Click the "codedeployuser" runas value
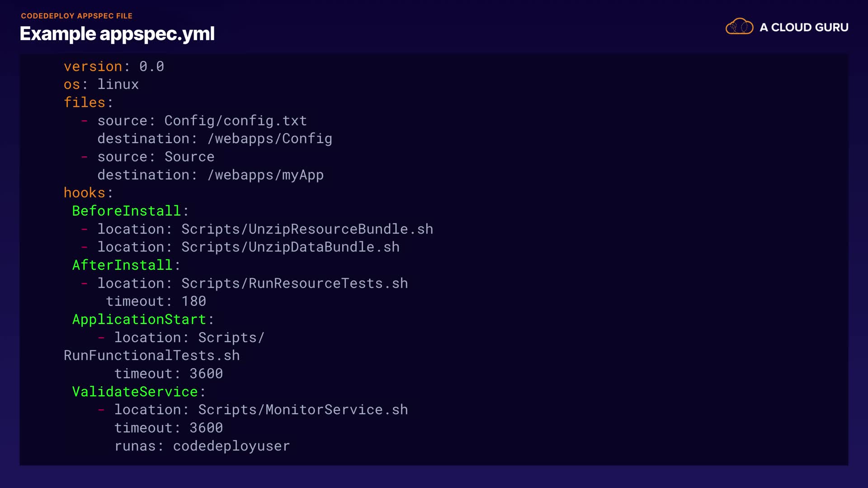 231,446
